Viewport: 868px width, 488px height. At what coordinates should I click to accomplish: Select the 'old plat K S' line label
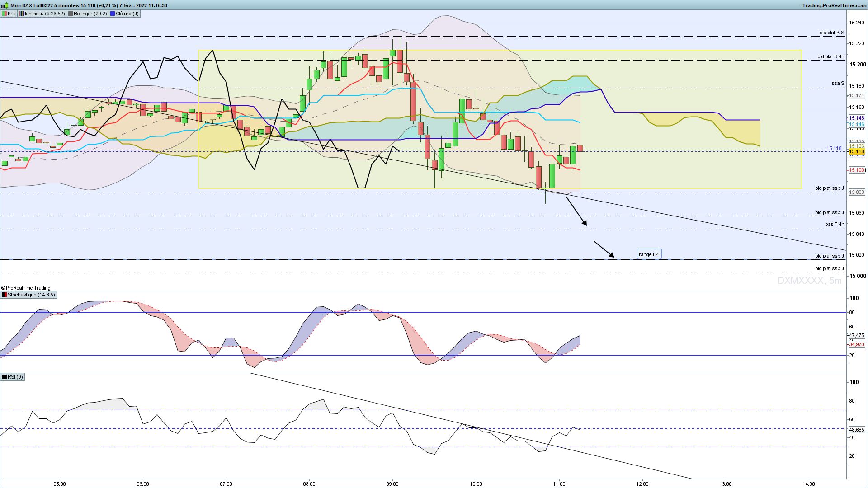(x=832, y=33)
